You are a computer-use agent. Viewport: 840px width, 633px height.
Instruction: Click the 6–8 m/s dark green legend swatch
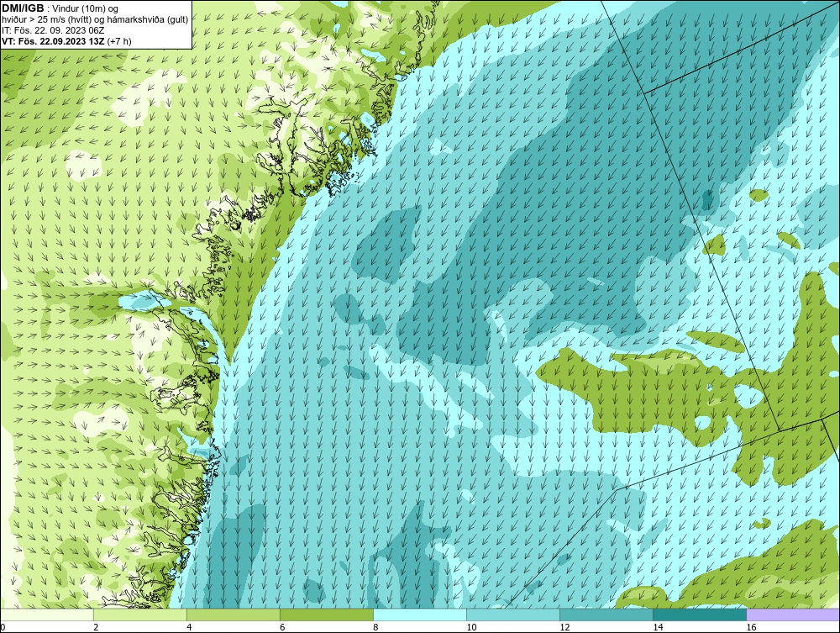(x=327, y=615)
